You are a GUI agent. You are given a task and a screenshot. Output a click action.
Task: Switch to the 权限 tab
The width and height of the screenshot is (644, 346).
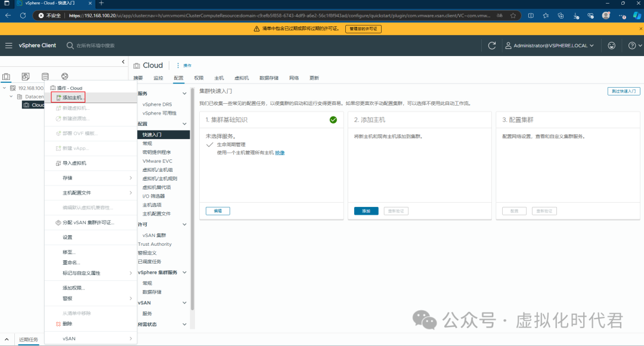(x=199, y=78)
